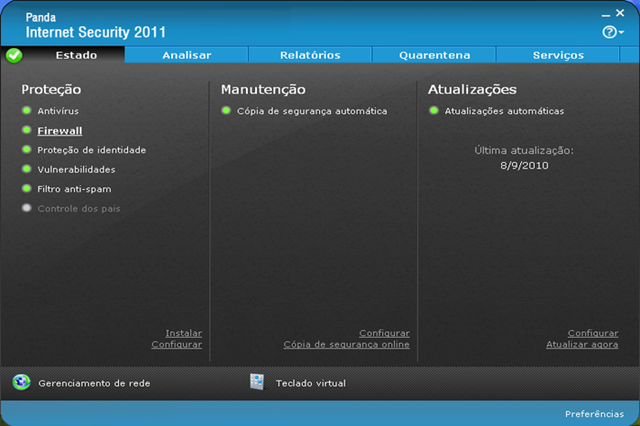This screenshot has height=426, width=640.
Task: Open the Analisar tab
Action: point(187,55)
